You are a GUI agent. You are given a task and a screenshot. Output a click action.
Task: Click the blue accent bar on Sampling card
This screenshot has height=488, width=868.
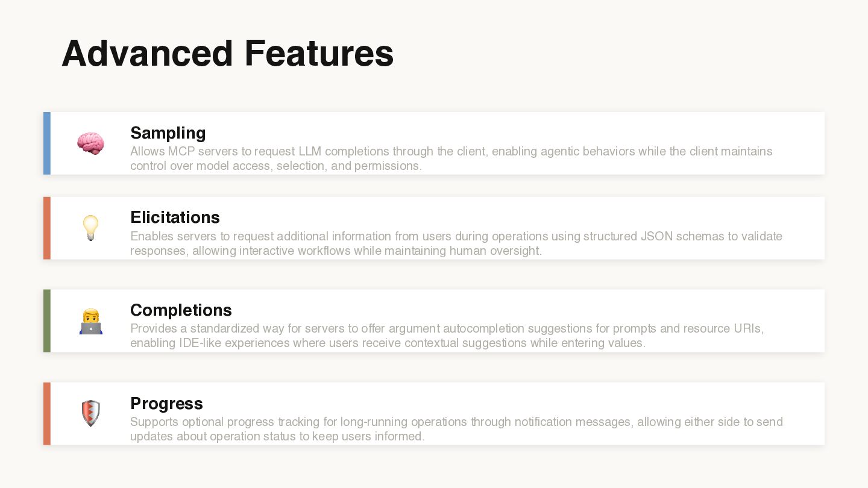(47, 143)
